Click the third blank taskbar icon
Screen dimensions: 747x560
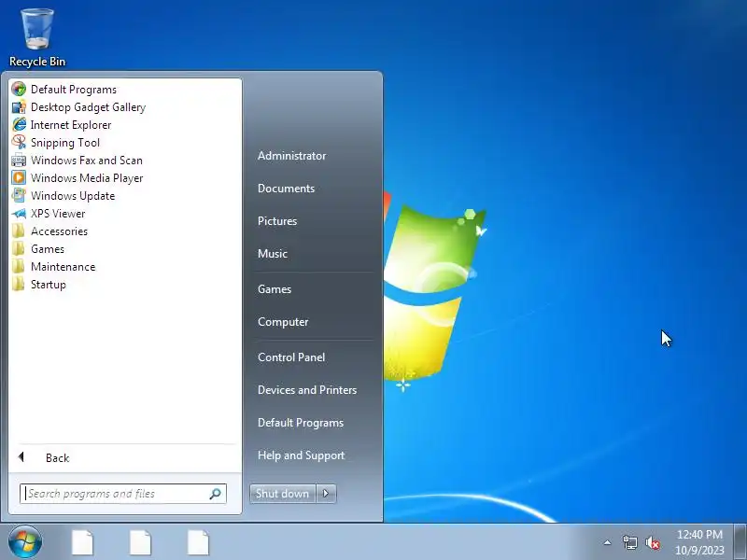(x=199, y=542)
